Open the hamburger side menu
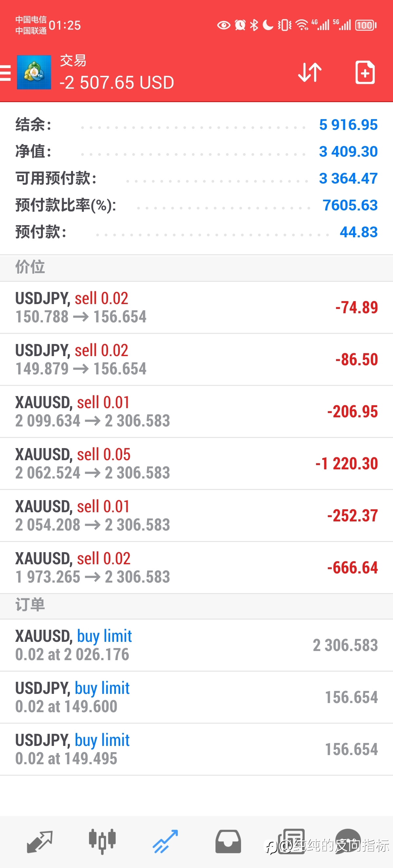 pos(5,73)
